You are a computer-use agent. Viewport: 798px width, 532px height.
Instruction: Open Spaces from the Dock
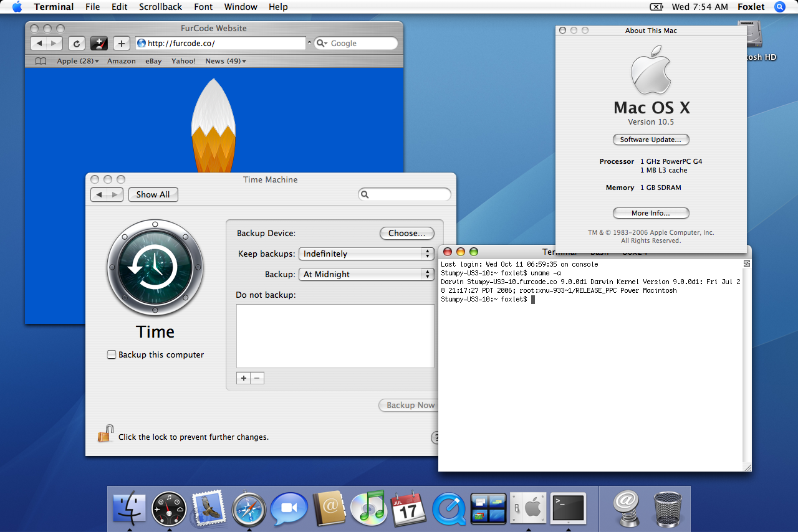pos(488,508)
